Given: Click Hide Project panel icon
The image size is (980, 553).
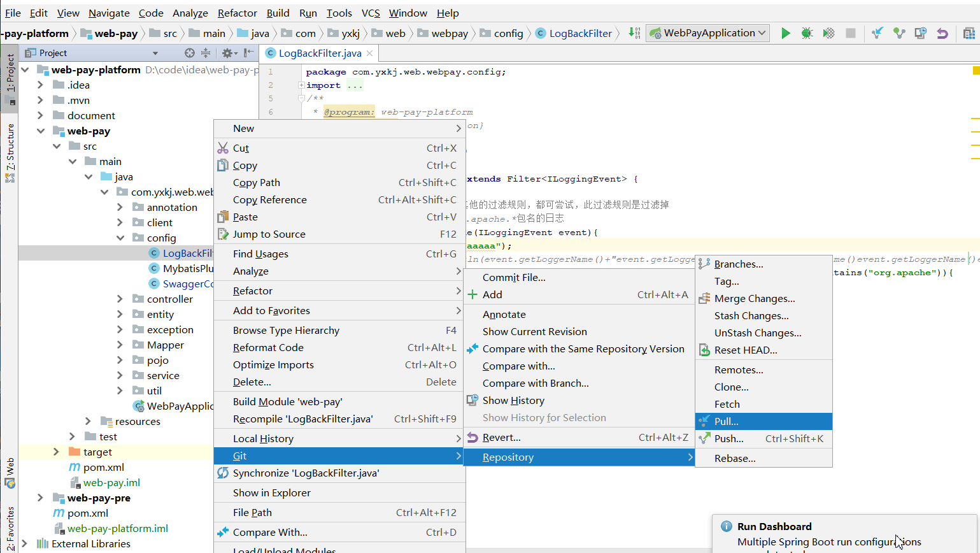Looking at the screenshot, I should [249, 53].
